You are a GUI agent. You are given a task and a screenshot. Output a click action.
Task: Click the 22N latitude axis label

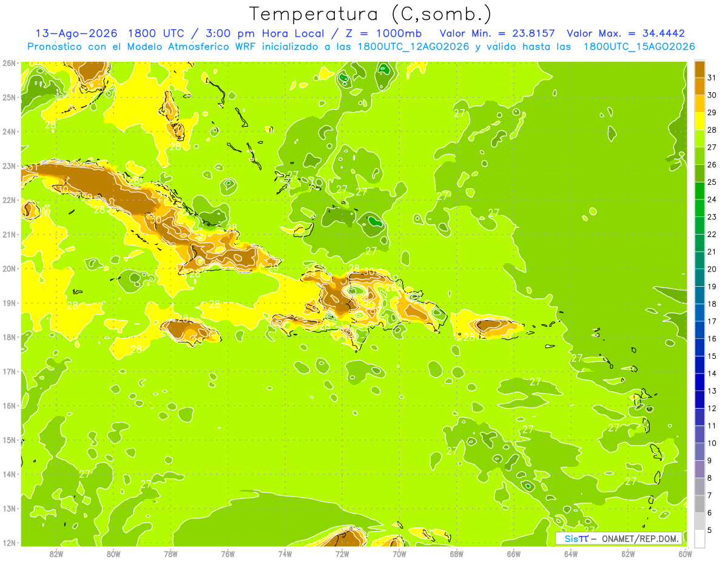pos(8,200)
